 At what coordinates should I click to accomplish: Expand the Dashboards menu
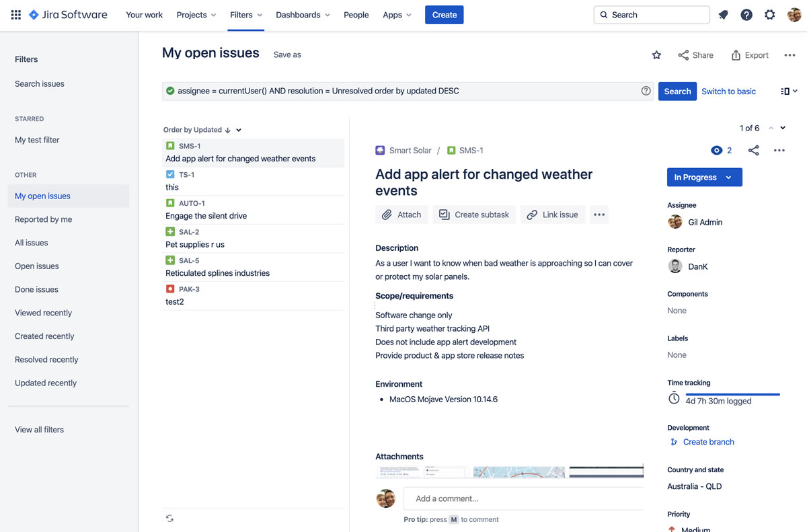[303, 15]
